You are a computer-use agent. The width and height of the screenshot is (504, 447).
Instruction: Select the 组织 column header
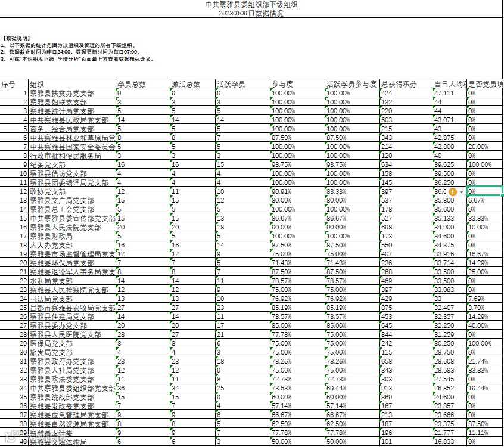tap(72, 84)
